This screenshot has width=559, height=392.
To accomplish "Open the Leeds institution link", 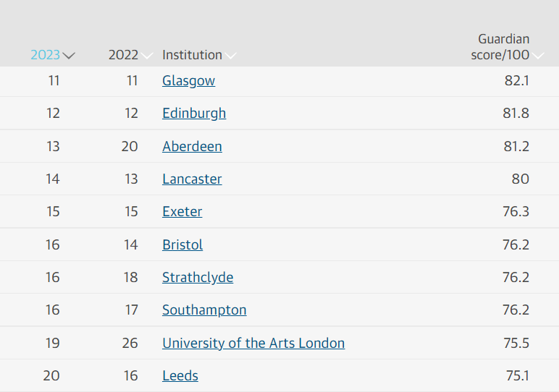I will 180,375.
